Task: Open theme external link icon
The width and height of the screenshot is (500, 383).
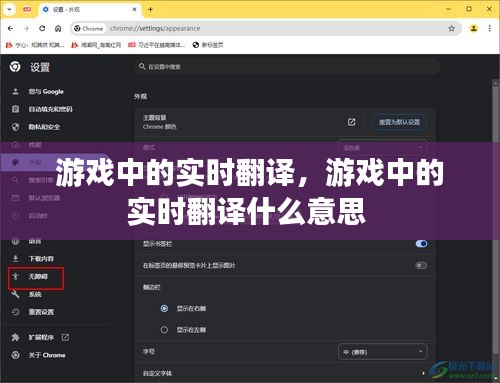Action: click(x=351, y=122)
